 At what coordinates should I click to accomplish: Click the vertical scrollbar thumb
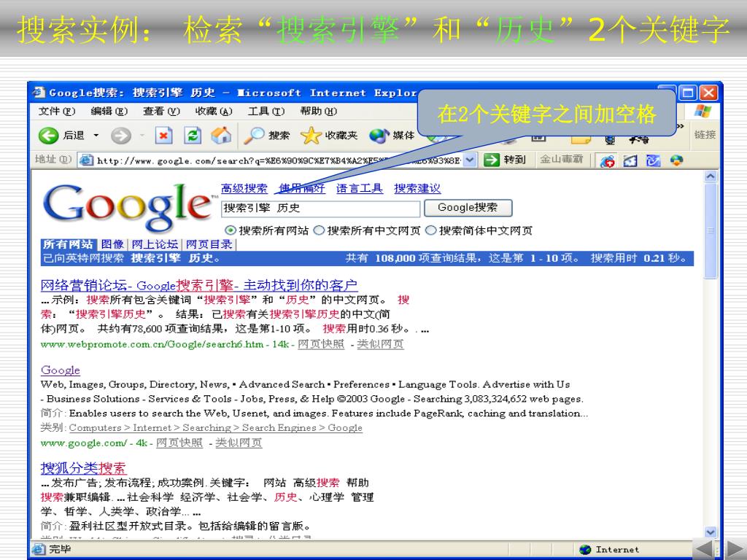pyautogui.click(x=711, y=230)
